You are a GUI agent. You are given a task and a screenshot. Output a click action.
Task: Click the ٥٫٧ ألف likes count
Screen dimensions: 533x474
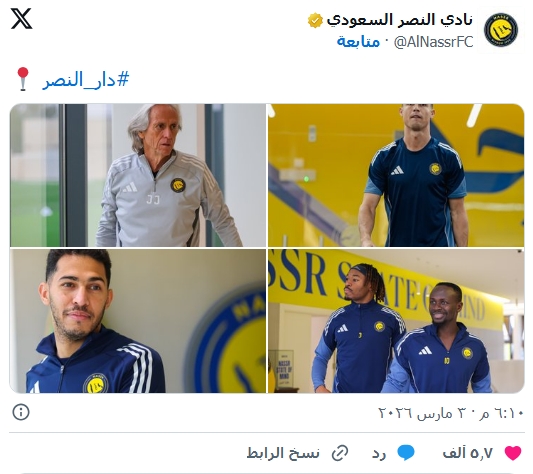click(468, 453)
